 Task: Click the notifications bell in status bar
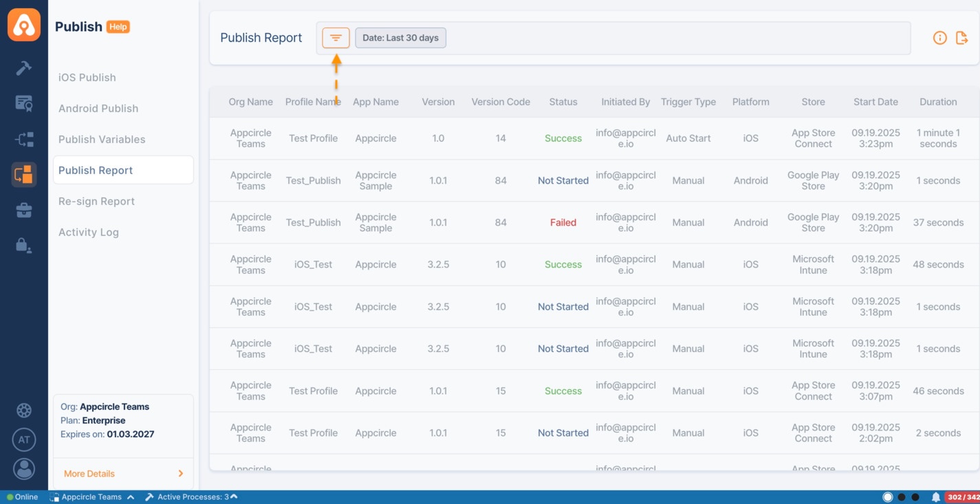tap(935, 497)
